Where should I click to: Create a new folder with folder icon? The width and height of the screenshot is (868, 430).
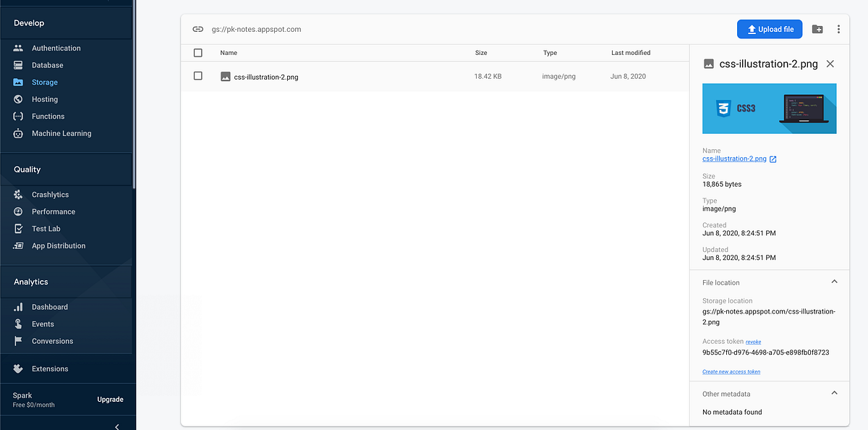(817, 30)
